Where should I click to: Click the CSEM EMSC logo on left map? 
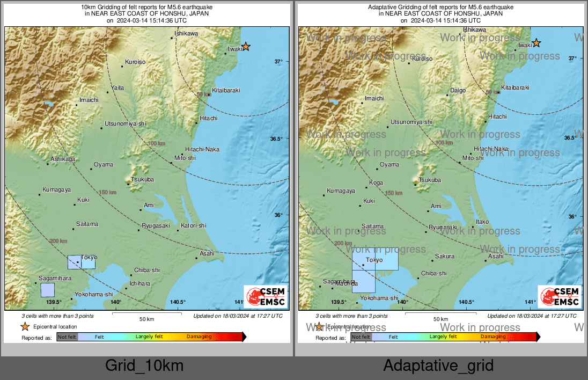266,297
